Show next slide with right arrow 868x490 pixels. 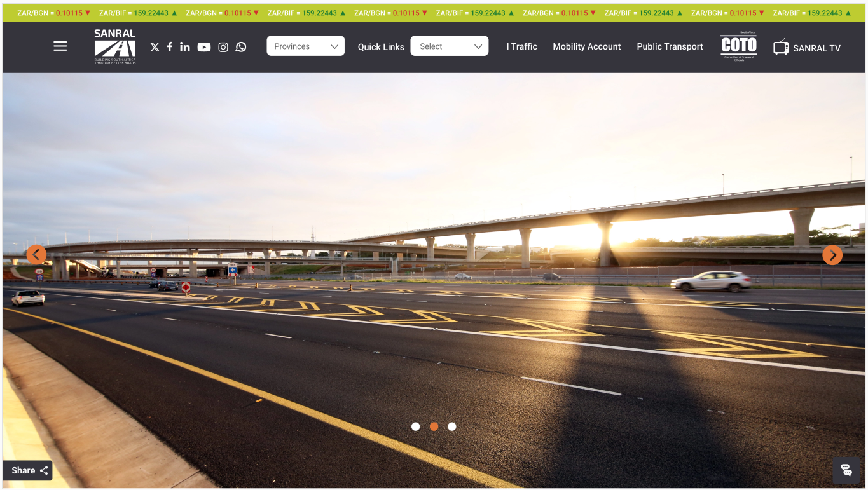(832, 255)
